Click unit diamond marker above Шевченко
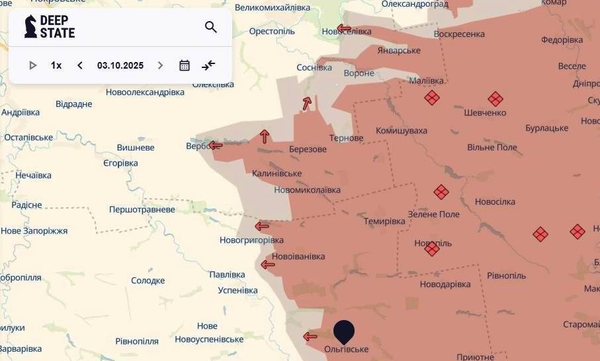 [x=495, y=99]
